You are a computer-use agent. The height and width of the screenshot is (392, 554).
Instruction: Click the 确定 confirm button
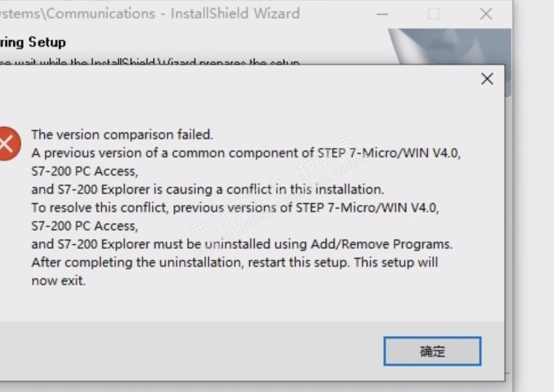click(x=432, y=351)
